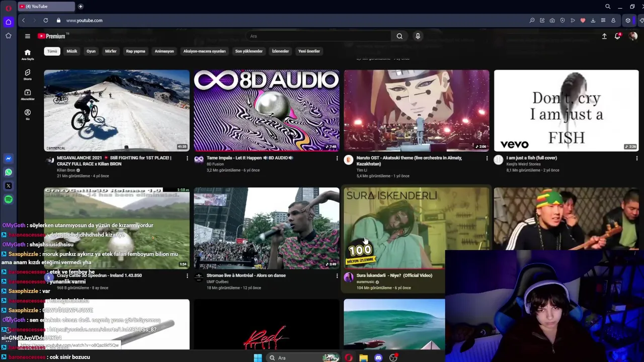
Task: Take snapshot with Opera camera icon
Action: coord(552,21)
